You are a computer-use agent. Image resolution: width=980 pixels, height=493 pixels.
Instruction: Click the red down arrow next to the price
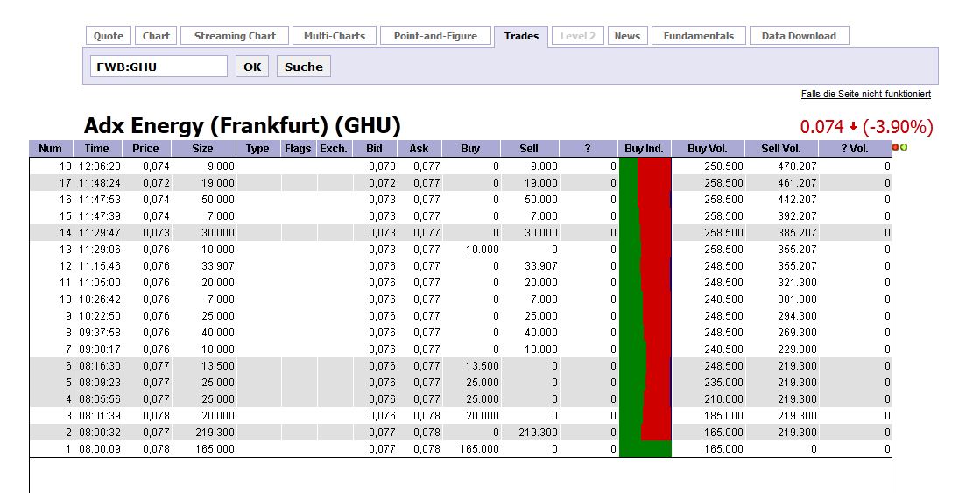coord(853,127)
